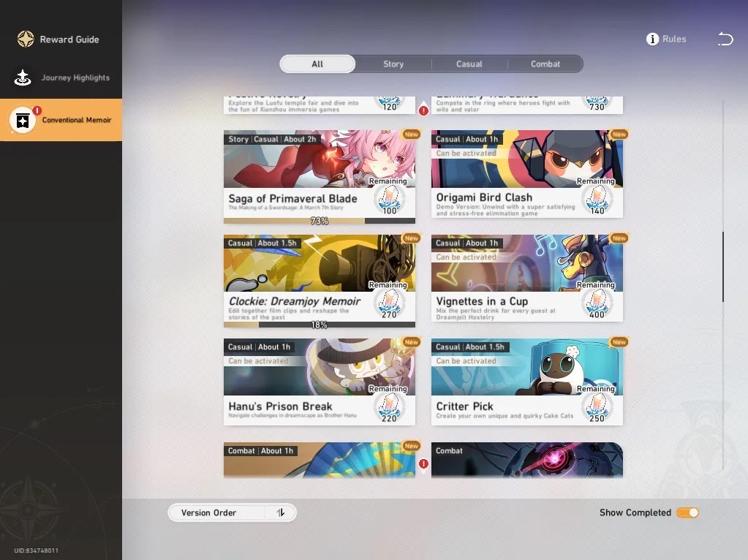Click Origami Bird Clash 140 jade reward icon
The width and height of the screenshot is (748, 560).
(x=597, y=200)
